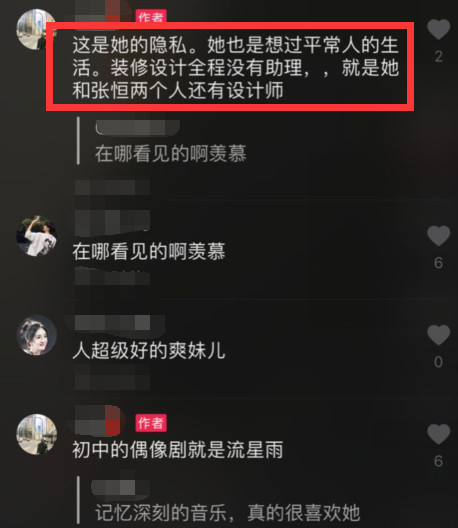Open avatar of the man taking a selfie
This screenshot has height=528, width=458.
coord(36,236)
